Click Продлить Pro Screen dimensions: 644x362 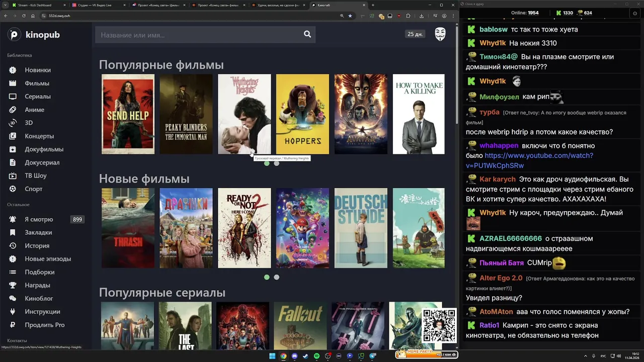44,325
